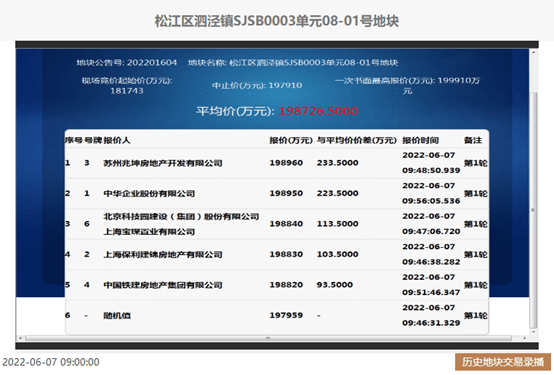The width and height of the screenshot is (554, 375).
Task: Click the bid amount 198820
Action: pyautogui.click(x=286, y=285)
